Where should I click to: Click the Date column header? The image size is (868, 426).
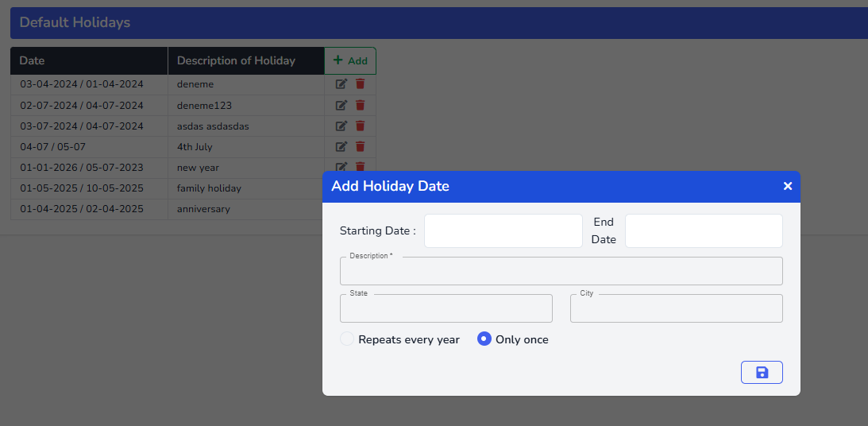pos(89,60)
